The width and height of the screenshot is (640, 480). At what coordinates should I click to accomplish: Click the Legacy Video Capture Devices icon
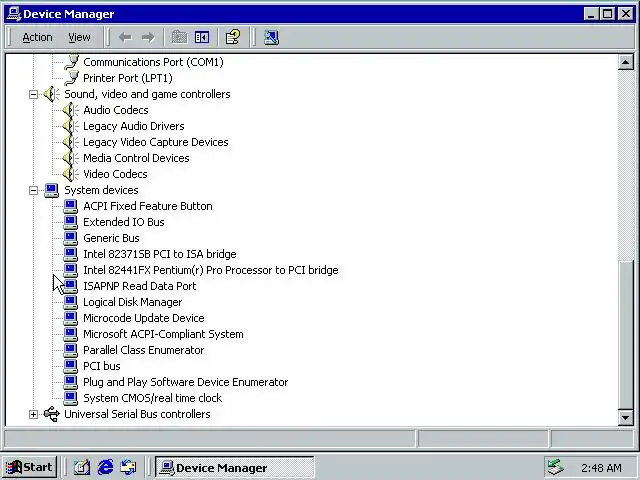(71, 142)
